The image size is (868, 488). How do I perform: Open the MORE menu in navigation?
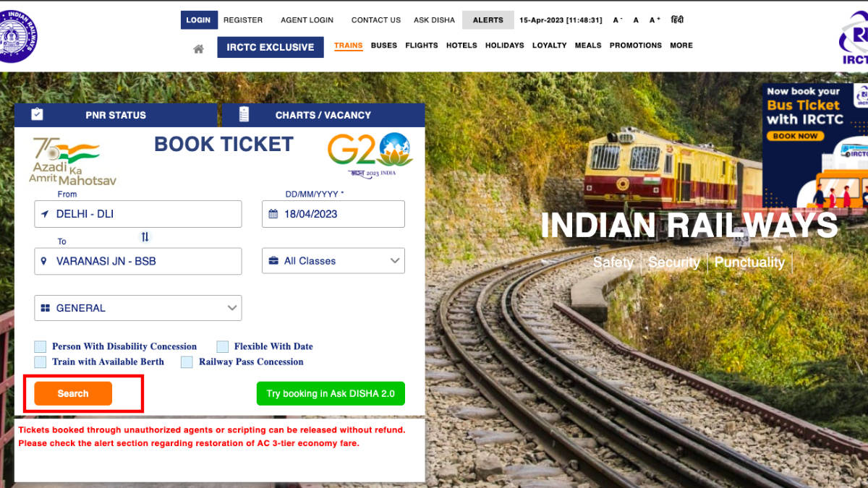point(681,46)
